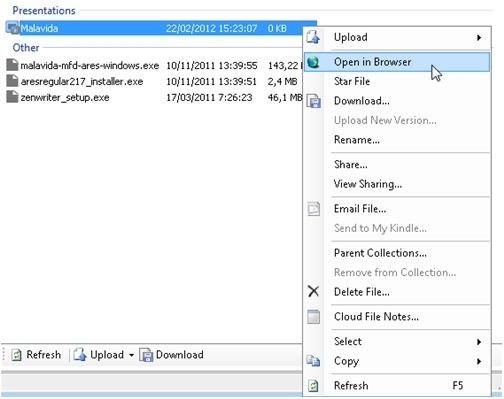Open the Upload toolbar dropdown arrow

131,355
